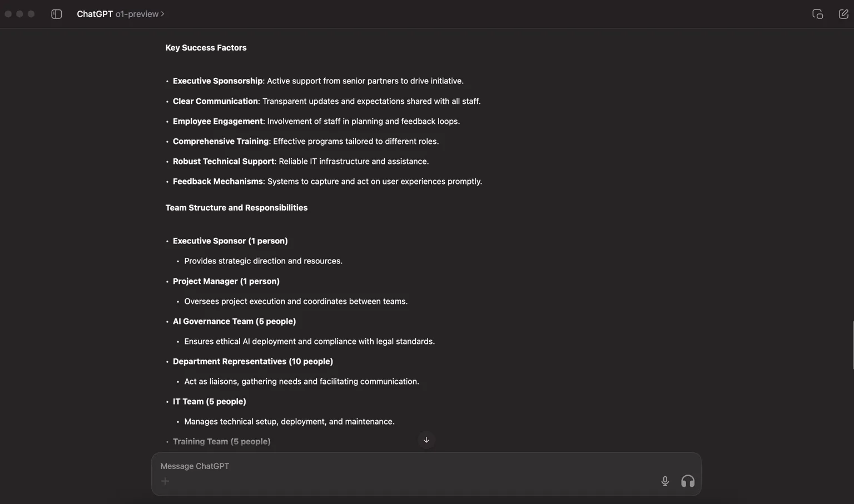Start voice mode with headphones icon
The height and width of the screenshot is (504, 854).
click(x=688, y=481)
